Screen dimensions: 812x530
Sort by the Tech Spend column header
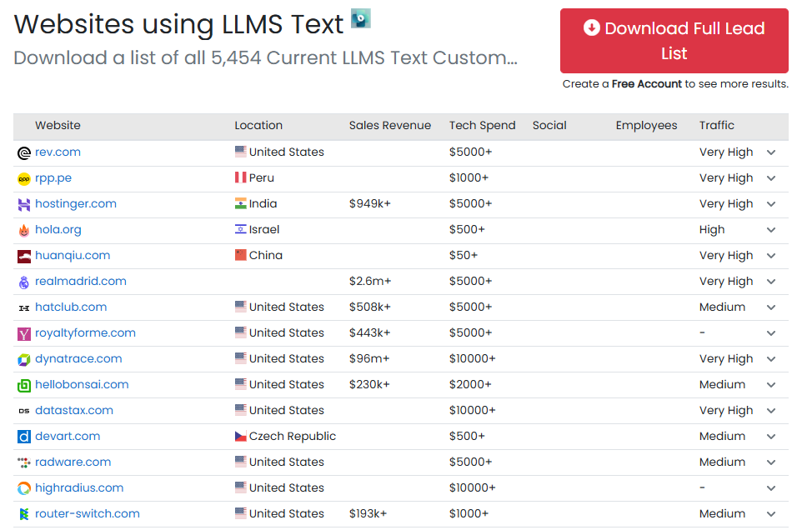coord(482,126)
